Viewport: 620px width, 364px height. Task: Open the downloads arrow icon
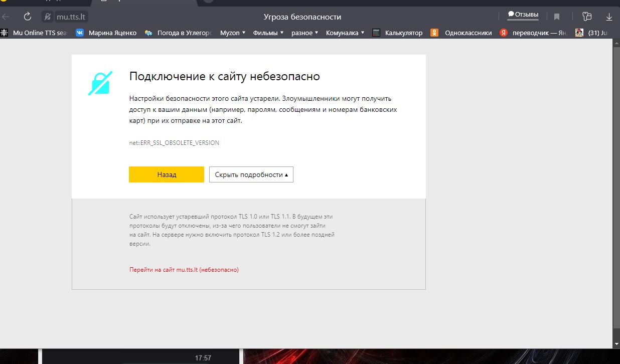pos(609,17)
